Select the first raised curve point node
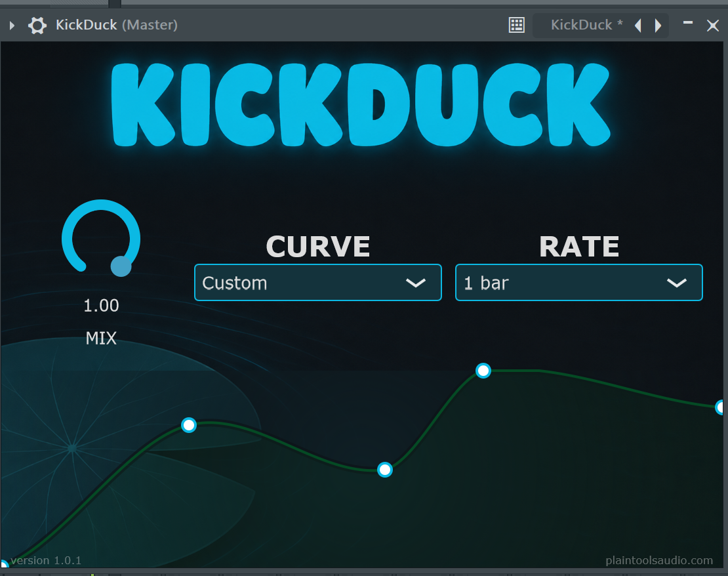The height and width of the screenshot is (576, 728). pos(189,425)
